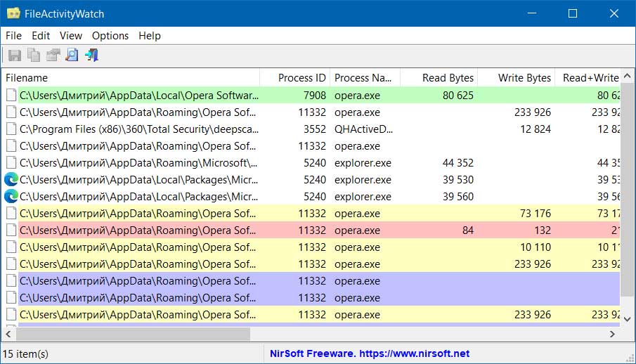This screenshot has height=364, width=636.
Task: Sort by the Read+Write column header
Action: tap(588, 77)
